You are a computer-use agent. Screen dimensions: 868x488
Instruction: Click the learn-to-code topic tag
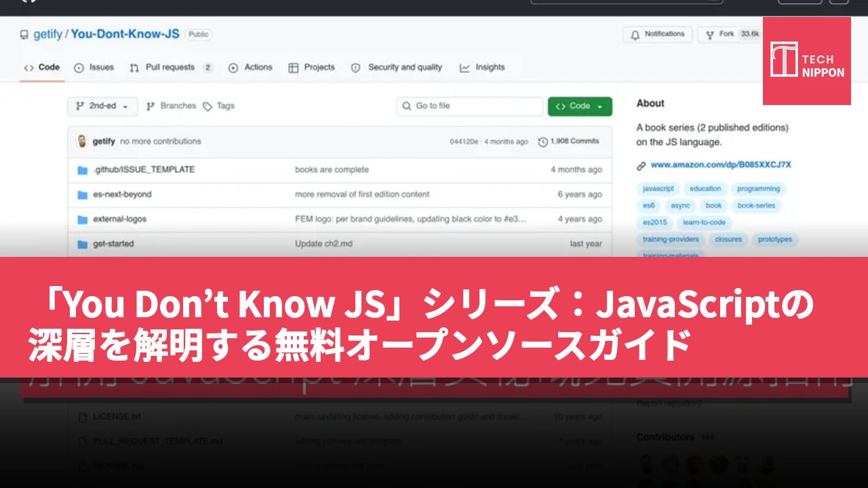click(x=705, y=222)
